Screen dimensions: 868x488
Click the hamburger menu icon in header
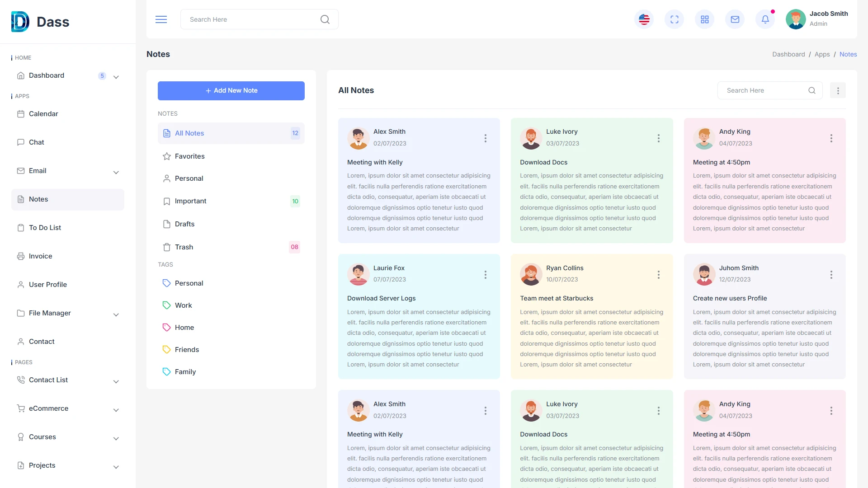point(161,19)
